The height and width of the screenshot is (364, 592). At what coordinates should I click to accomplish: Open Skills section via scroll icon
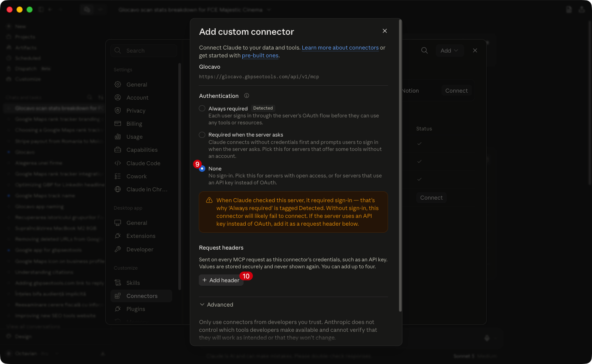click(117, 283)
